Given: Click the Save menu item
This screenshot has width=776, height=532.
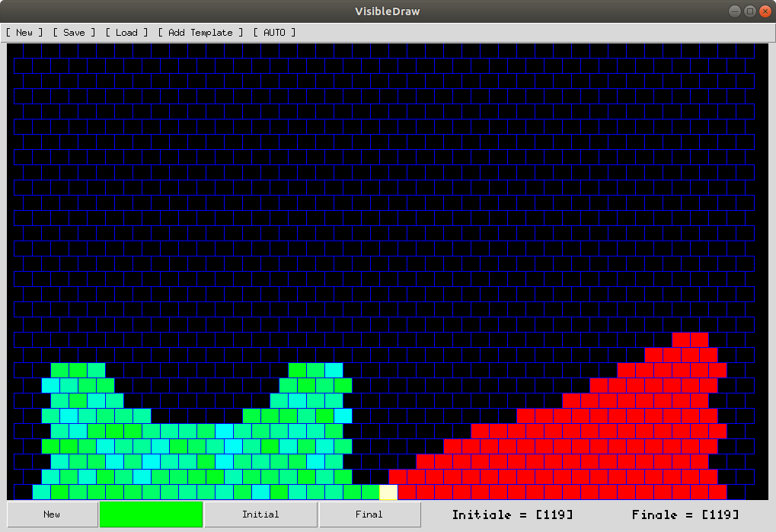Looking at the screenshot, I should pyautogui.click(x=74, y=33).
